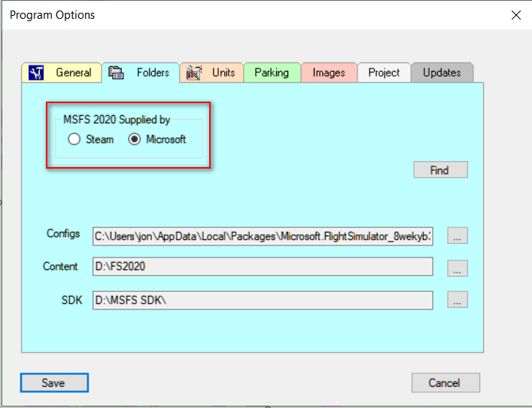This screenshot has height=408, width=532.
Task: Switch to the Images tab
Action: click(x=329, y=72)
